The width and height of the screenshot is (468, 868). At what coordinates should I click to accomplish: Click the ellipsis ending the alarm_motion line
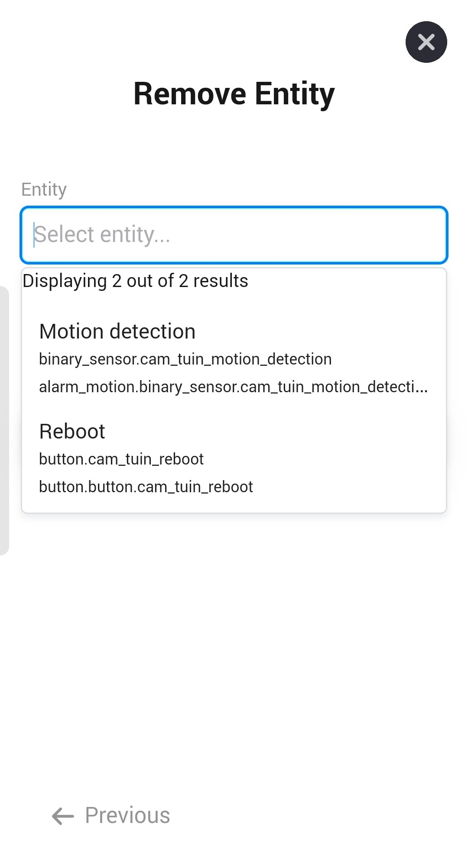pyautogui.click(x=422, y=388)
